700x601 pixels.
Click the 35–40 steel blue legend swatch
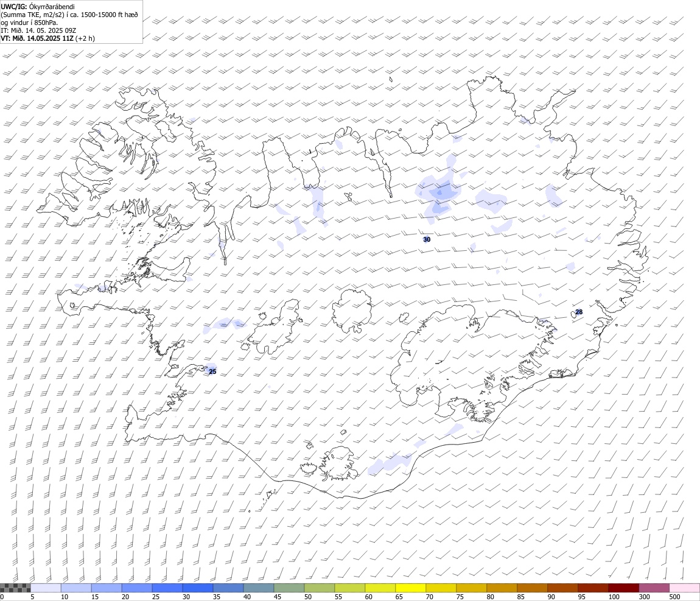coord(228,588)
